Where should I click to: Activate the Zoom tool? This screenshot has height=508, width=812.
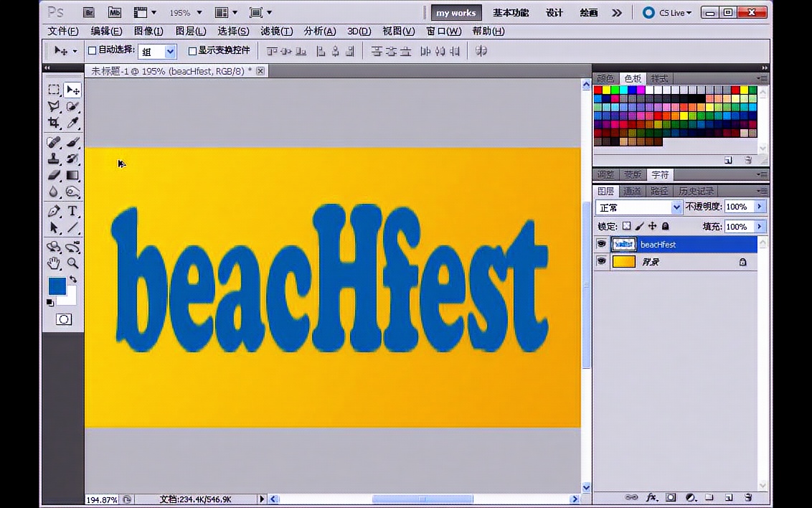point(72,263)
